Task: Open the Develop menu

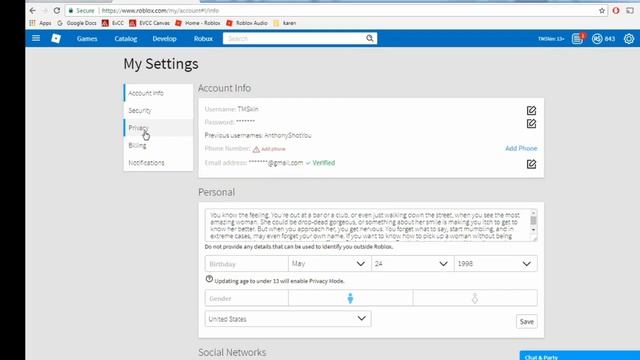Action: 164,39
